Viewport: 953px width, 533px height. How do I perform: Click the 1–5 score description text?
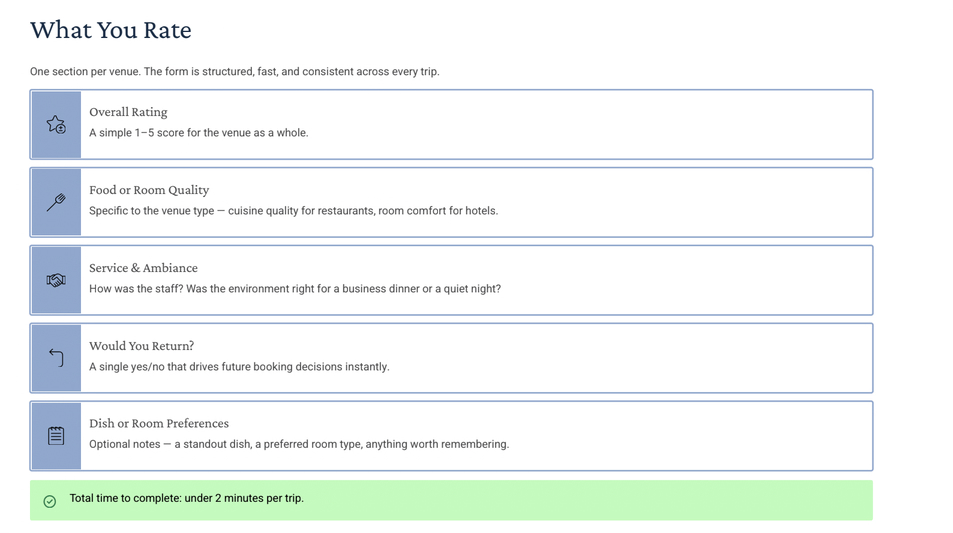[199, 132]
